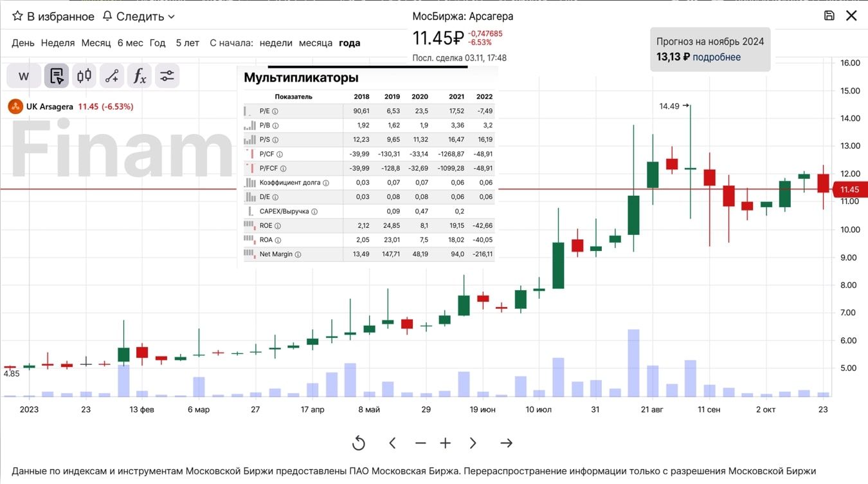
Task: Show data from start of недели
Action: pos(276,43)
